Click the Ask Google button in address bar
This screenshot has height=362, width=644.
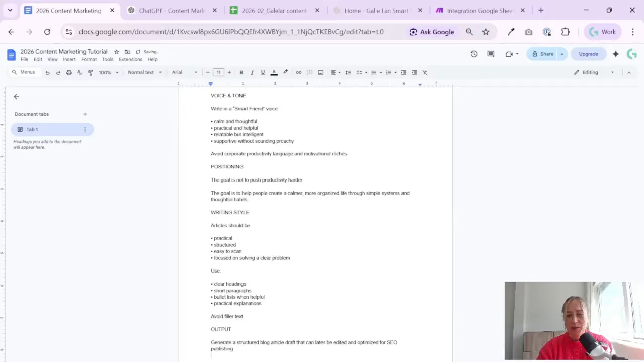[x=432, y=32]
